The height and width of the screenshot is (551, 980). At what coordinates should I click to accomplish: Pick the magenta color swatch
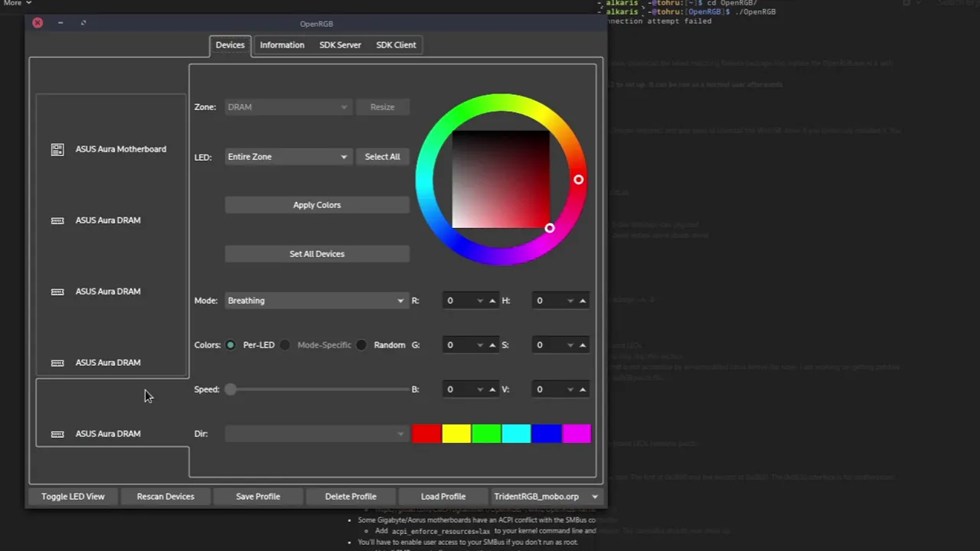coord(576,434)
